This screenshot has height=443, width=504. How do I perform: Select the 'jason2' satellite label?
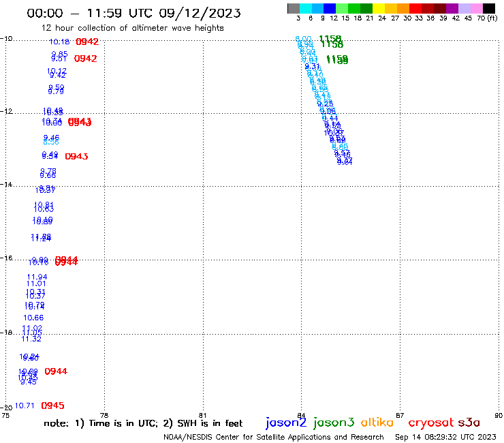(x=286, y=423)
